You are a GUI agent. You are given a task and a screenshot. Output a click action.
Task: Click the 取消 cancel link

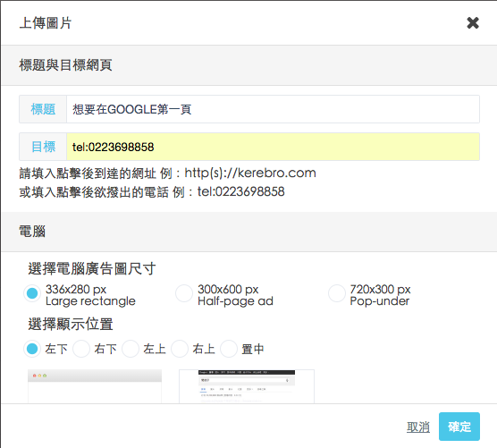[x=418, y=427]
